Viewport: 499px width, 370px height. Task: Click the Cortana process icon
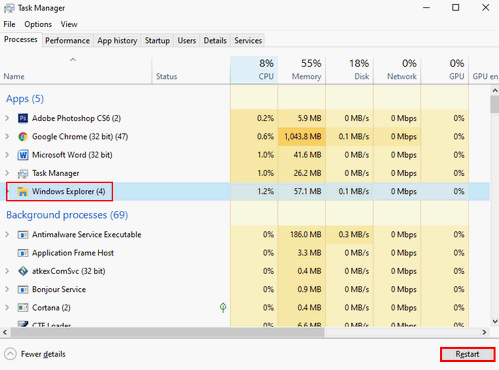click(x=23, y=308)
